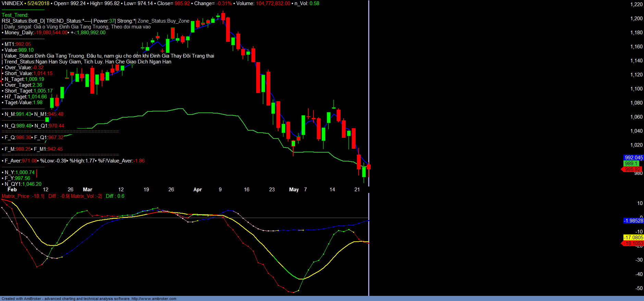Click the date label 21 on the time axis
Image resolution: width=644 pixels, height=301 pixels.
click(357, 190)
